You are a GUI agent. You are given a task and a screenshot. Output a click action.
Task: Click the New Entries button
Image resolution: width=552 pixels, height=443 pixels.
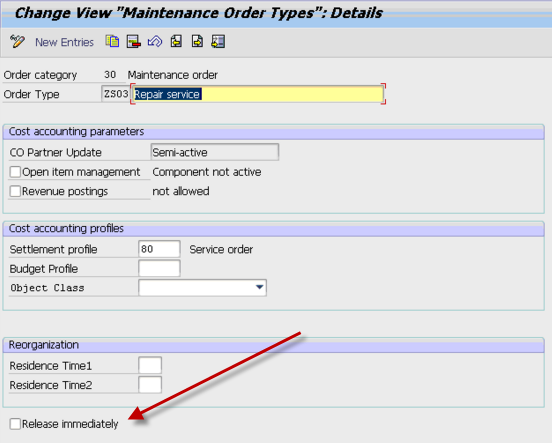(x=64, y=42)
